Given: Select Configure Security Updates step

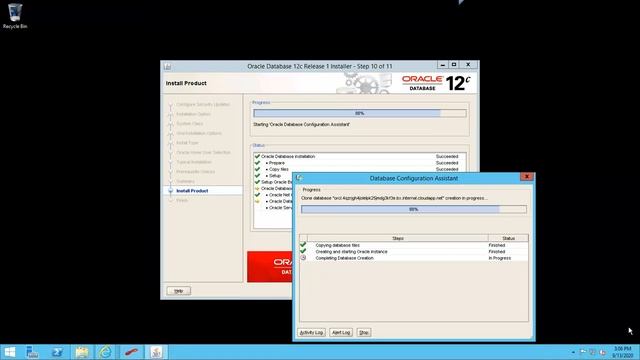Looking at the screenshot, I should [203, 104].
